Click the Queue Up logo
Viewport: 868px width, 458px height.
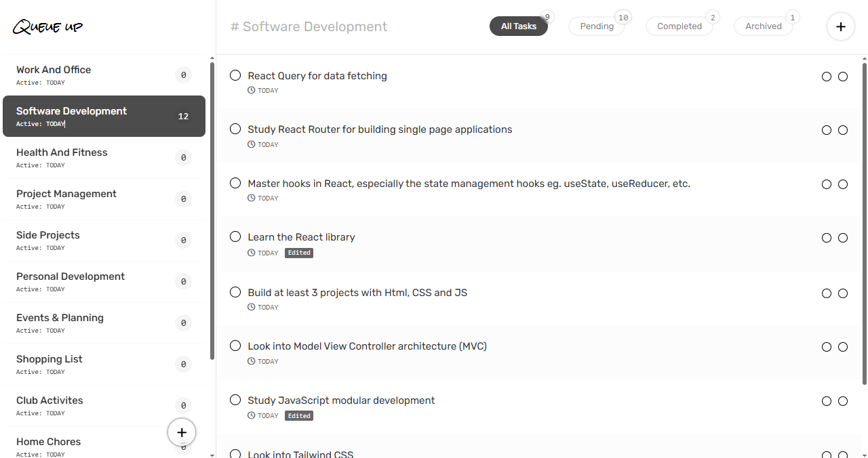click(x=48, y=27)
